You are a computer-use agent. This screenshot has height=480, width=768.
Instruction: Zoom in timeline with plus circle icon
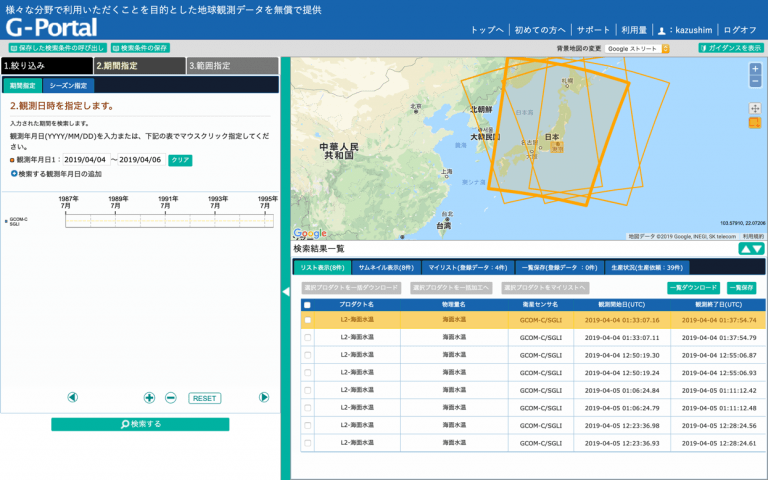click(149, 397)
